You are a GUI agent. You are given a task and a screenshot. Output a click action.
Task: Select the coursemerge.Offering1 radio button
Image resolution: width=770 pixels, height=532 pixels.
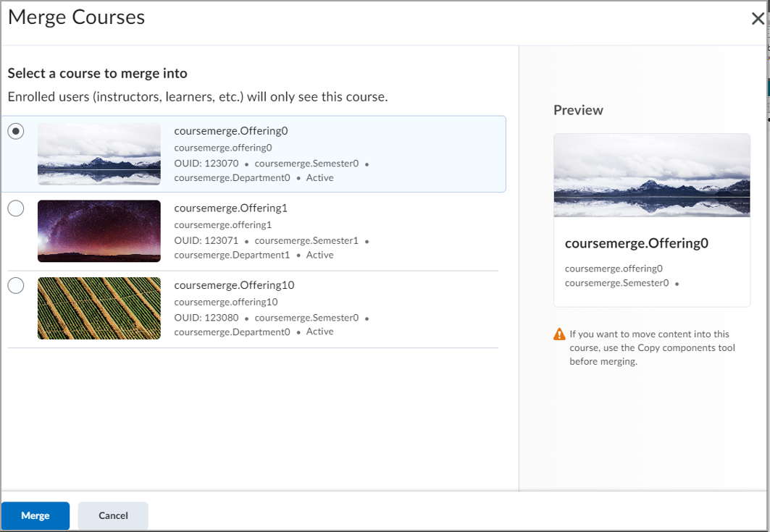click(x=16, y=208)
